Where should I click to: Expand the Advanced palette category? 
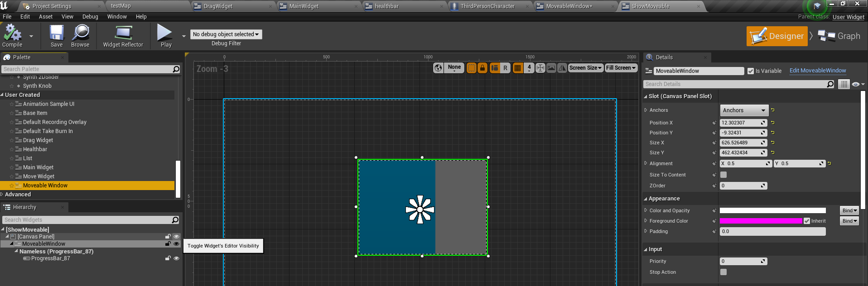[2, 195]
